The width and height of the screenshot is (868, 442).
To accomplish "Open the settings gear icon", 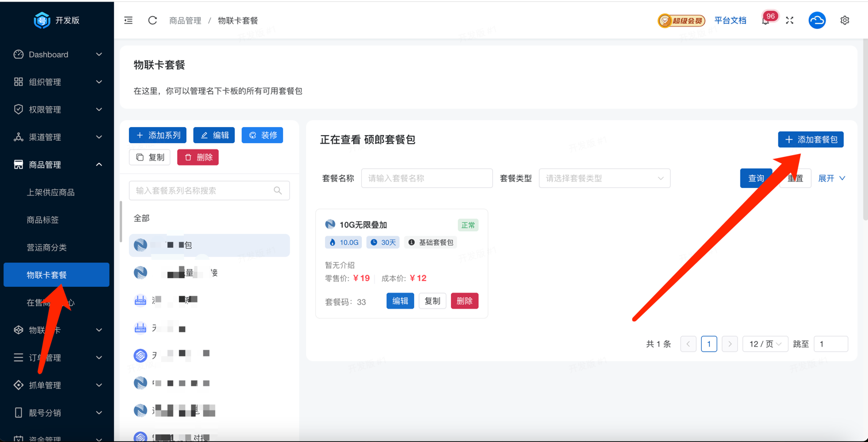I will (844, 20).
